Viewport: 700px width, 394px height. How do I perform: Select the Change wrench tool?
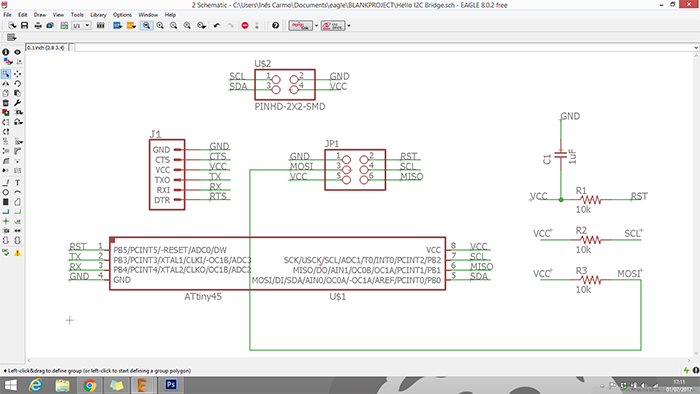coord(17,103)
